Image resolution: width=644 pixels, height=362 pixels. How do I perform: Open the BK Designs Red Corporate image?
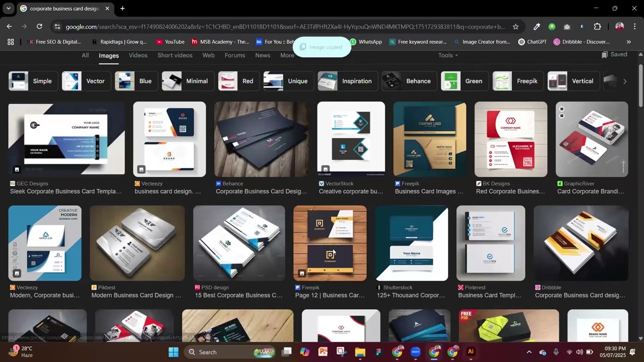pos(511,139)
